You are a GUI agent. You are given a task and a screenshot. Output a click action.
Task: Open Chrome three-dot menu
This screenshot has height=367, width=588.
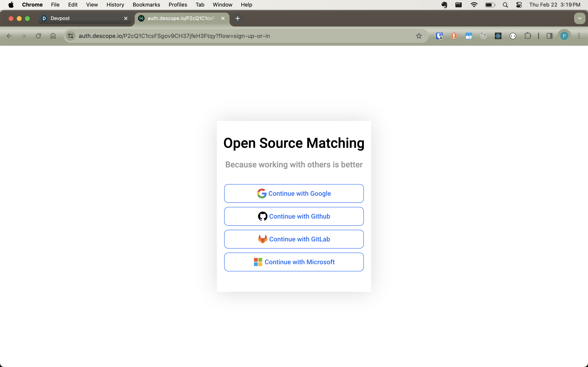coord(579,36)
